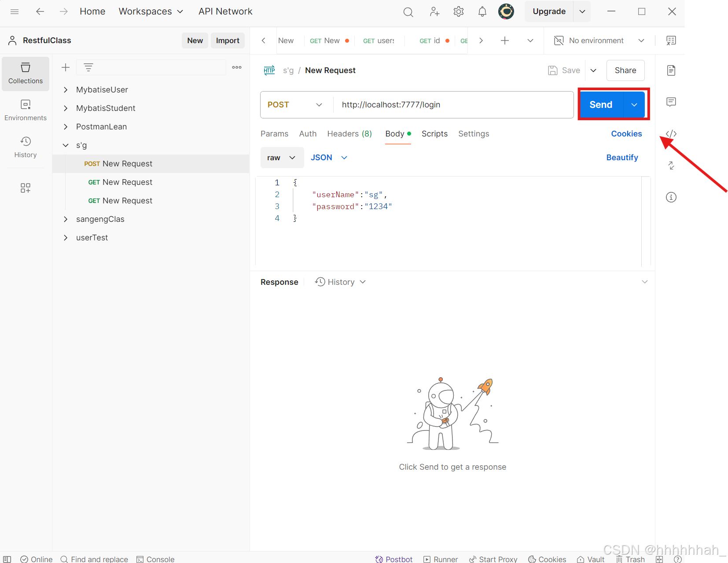The width and height of the screenshot is (728, 563).
Task: Open History sidebar section
Action: pos(26,147)
